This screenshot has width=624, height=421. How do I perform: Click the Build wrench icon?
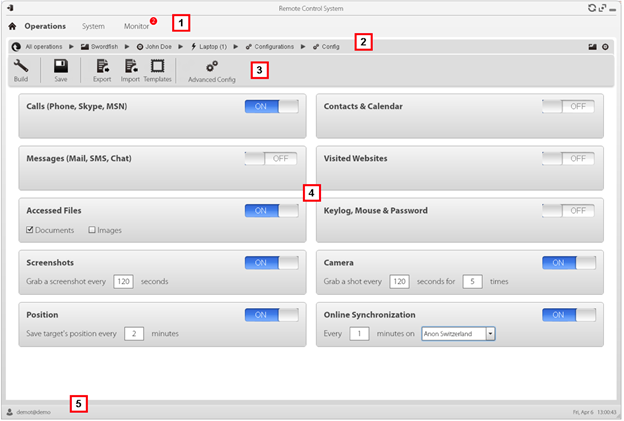coord(21,66)
